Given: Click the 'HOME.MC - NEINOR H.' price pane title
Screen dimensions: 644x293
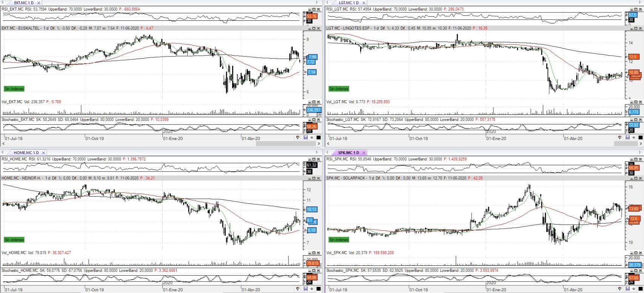Looking at the screenshot, I should 22,178.
